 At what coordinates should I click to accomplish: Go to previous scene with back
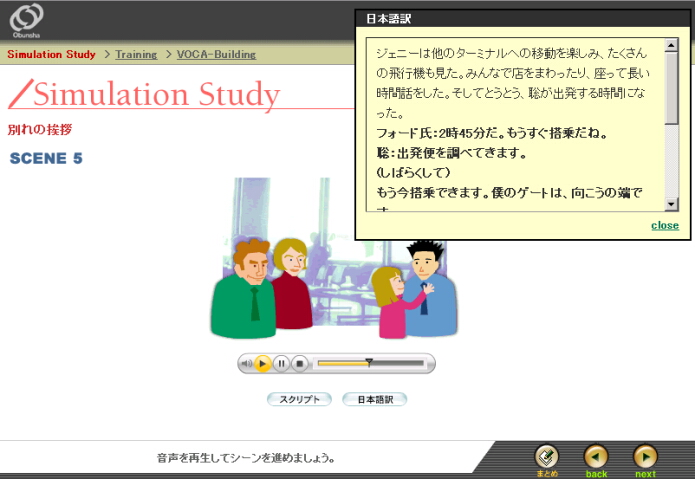pyautogui.click(x=596, y=458)
